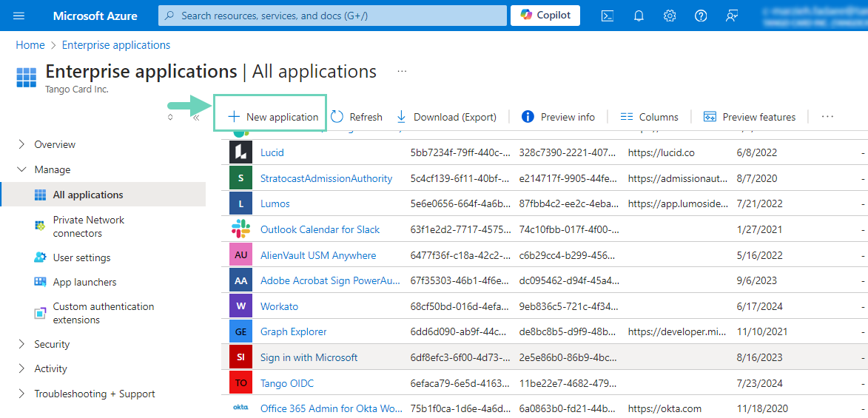Image resolution: width=868 pixels, height=418 pixels.
Task: Open the Adobe Acrobat Sign PowerAu... application
Action: coord(330,280)
